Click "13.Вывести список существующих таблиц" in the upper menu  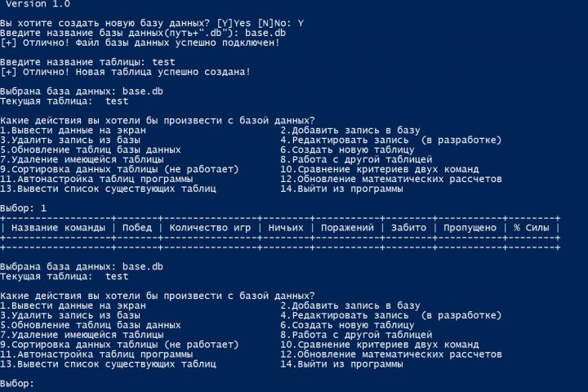[x=108, y=189]
